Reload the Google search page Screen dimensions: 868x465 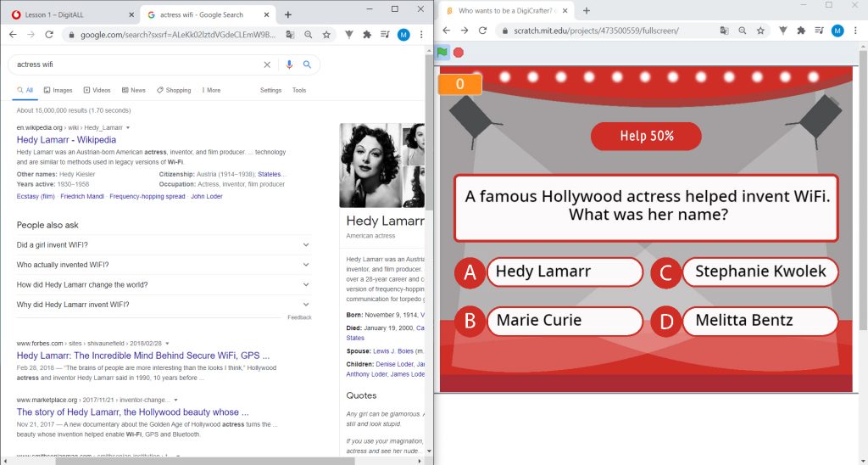pos(48,34)
